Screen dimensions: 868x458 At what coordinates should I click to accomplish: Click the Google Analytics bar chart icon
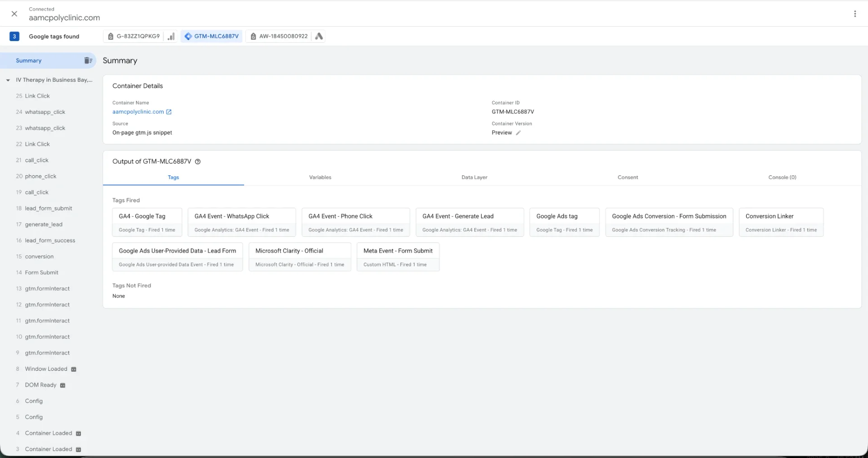click(171, 37)
